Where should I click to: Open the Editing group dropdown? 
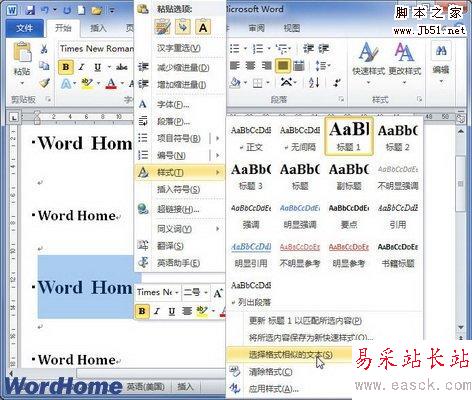441,63
